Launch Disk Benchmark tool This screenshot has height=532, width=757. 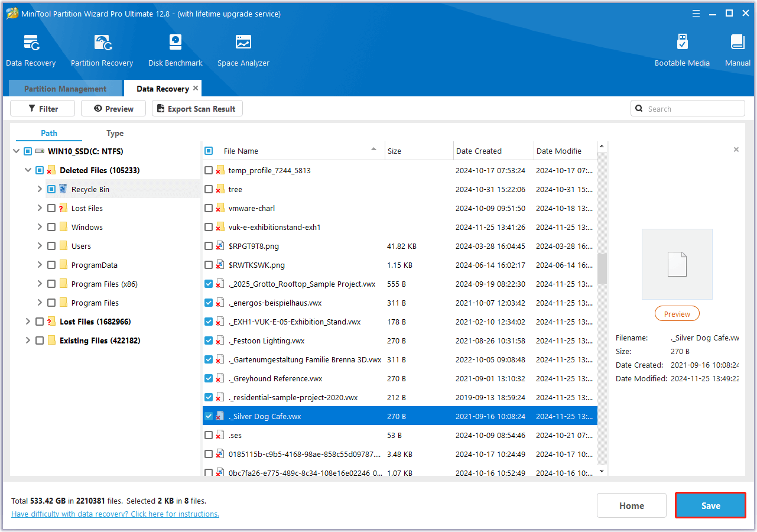pos(176,43)
